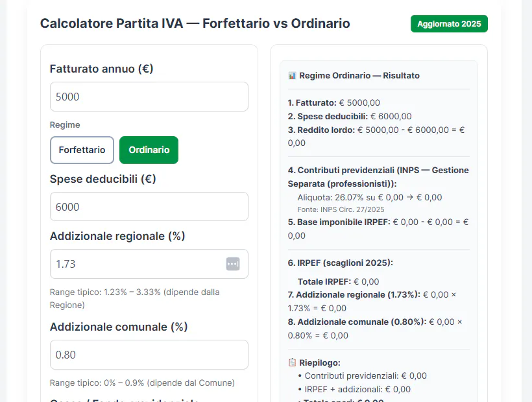Click the Addizionale regionale percentage field
The width and height of the screenshot is (532, 402).
coord(149,264)
